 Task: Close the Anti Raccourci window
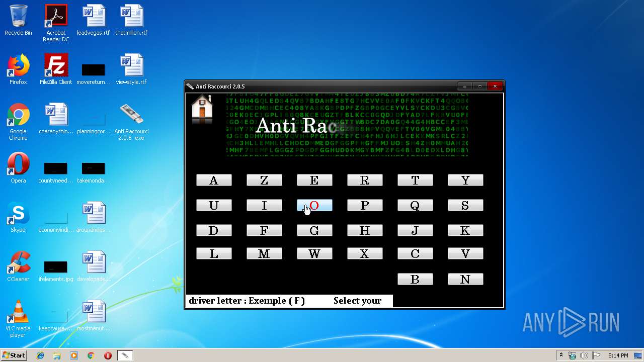pyautogui.click(x=495, y=86)
